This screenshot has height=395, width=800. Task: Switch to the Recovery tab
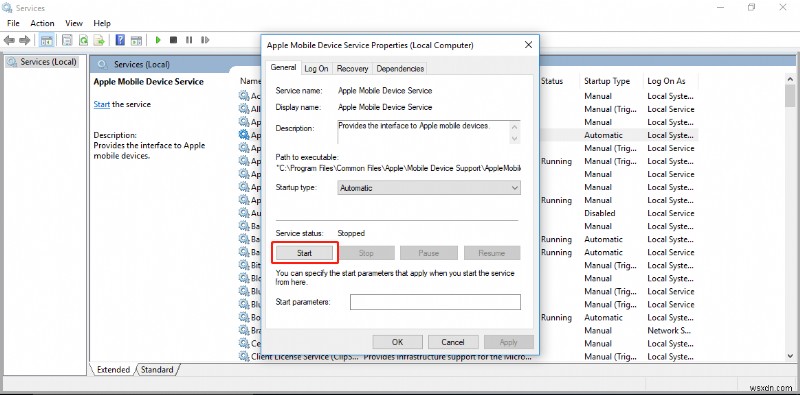353,68
